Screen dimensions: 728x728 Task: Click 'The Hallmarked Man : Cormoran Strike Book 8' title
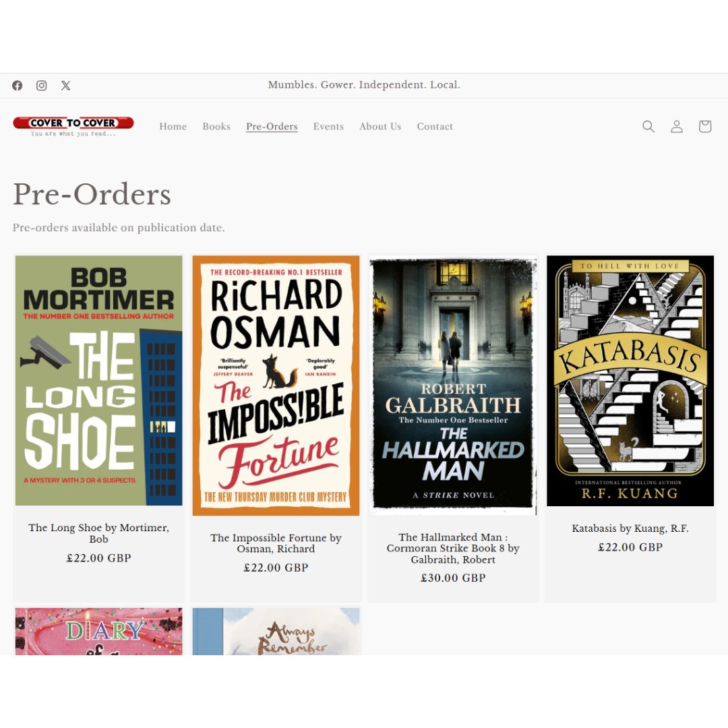[453, 548]
